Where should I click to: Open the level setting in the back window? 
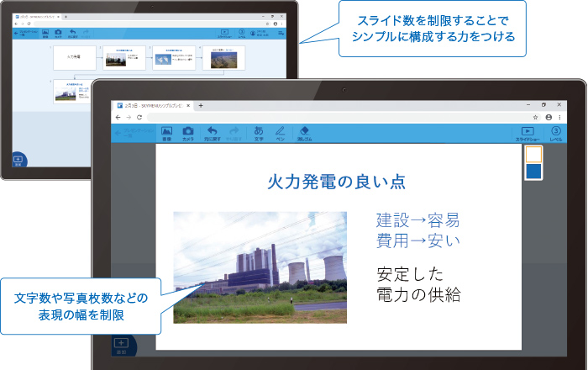tap(242, 34)
